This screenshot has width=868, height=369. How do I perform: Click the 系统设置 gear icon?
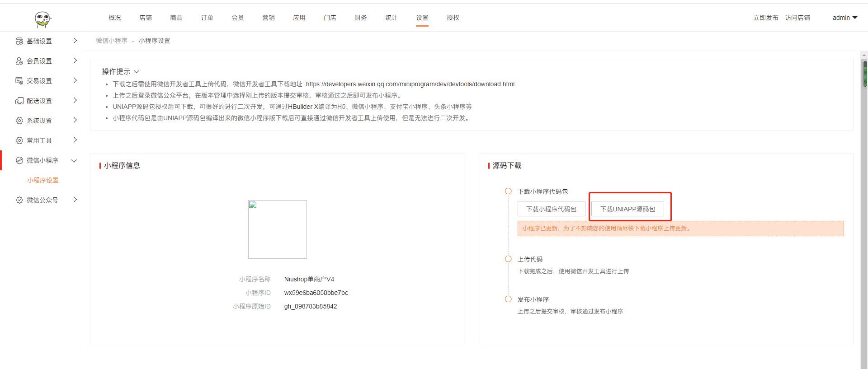[19, 121]
